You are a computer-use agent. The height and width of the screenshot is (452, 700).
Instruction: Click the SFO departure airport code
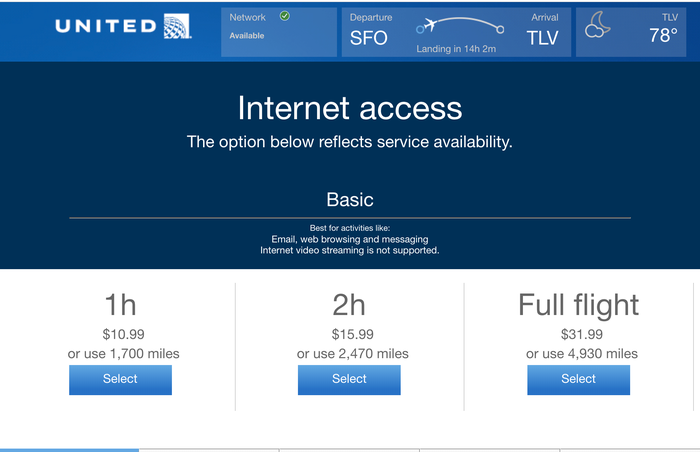(368, 39)
